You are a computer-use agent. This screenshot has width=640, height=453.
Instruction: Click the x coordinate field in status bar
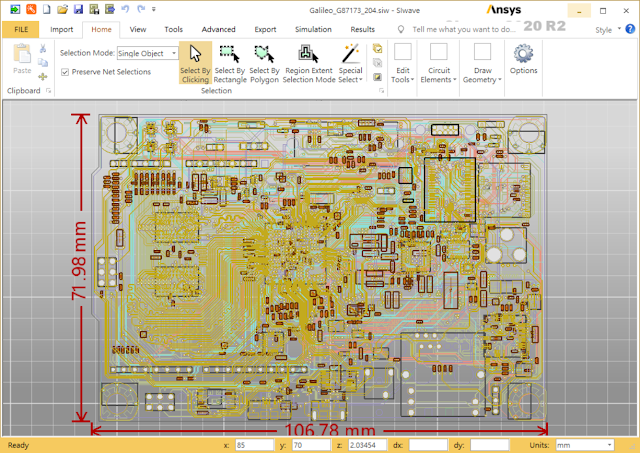(253, 445)
